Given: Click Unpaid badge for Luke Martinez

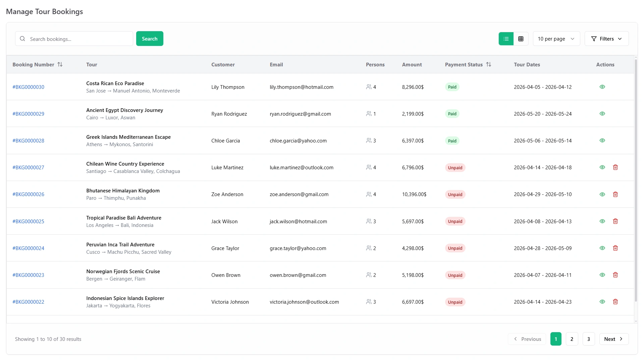Looking at the screenshot, I should tap(455, 168).
